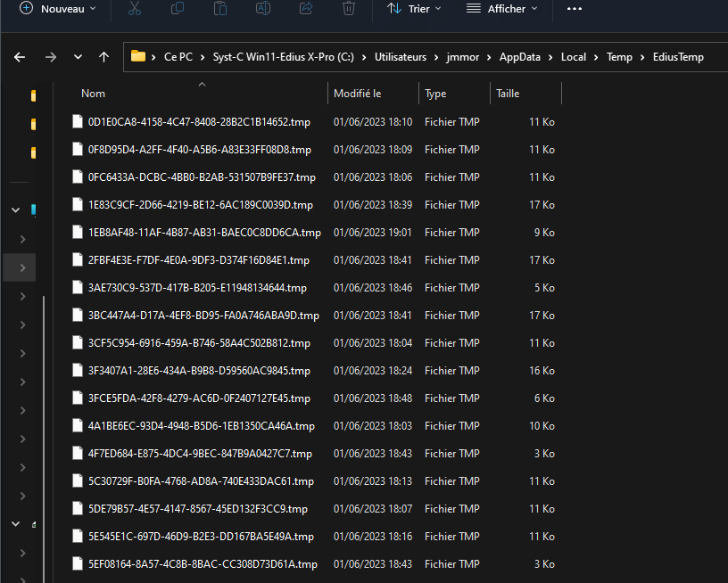Navigate to Utilisateurs in breadcrumb

[x=401, y=57]
